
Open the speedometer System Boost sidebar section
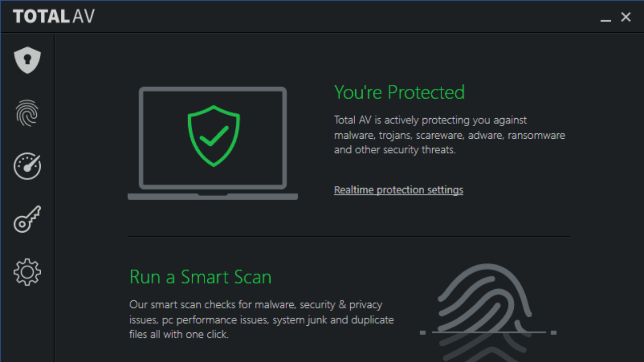pos(27,166)
